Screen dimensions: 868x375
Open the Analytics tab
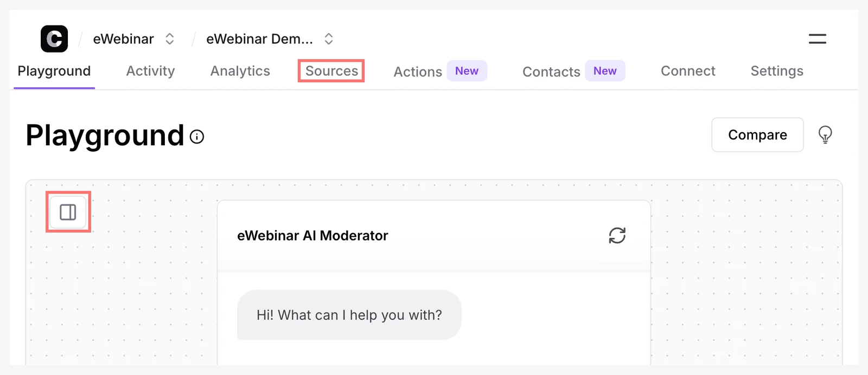[240, 71]
